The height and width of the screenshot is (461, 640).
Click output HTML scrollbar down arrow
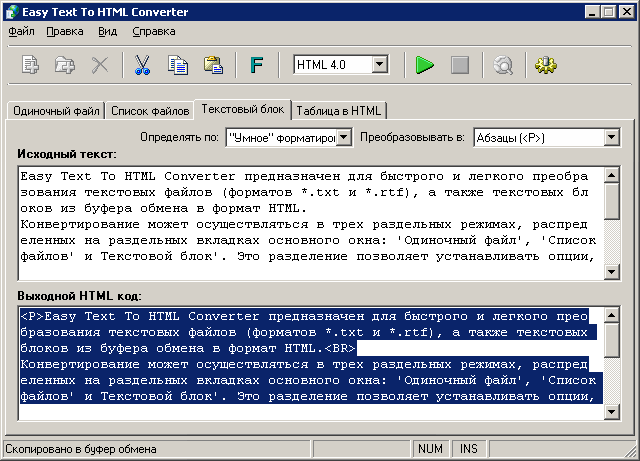(x=611, y=411)
